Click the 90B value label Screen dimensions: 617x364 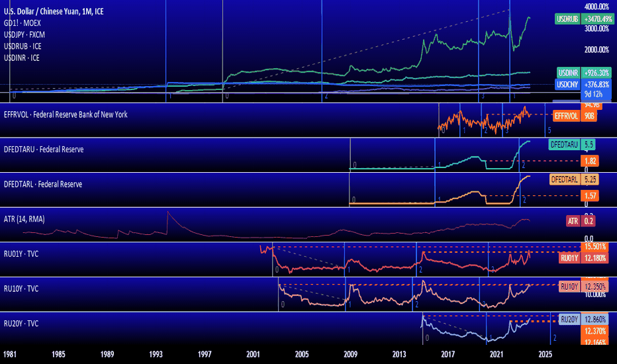tap(589, 116)
